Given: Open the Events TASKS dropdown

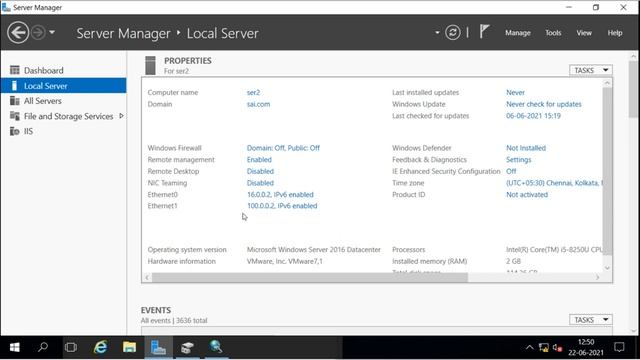Looking at the screenshot, I should 591,320.
